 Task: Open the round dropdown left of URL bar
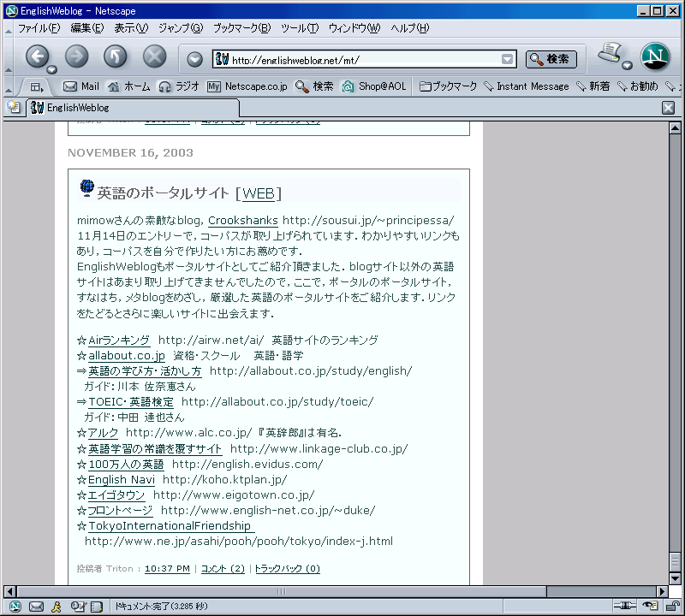click(195, 59)
